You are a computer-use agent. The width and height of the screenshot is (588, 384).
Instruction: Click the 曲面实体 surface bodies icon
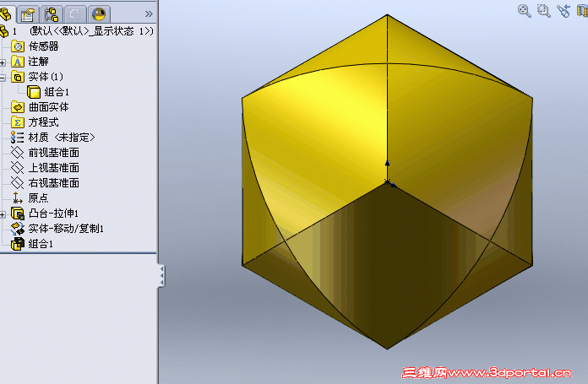point(18,107)
